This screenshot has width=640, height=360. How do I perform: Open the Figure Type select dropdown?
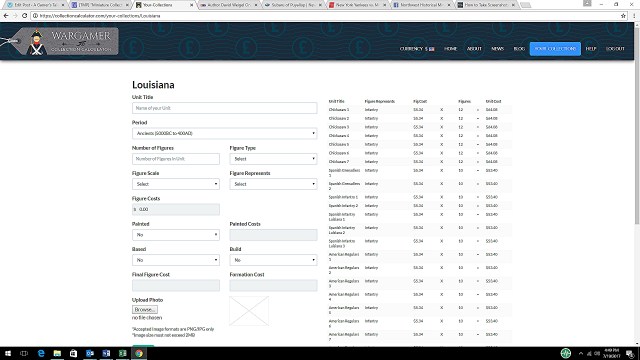coord(273,159)
